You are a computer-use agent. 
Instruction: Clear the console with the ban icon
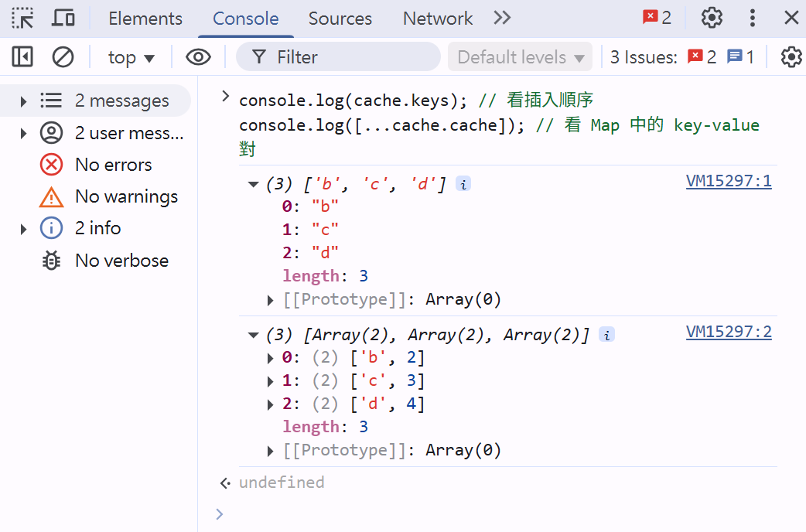[x=63, y=57]
